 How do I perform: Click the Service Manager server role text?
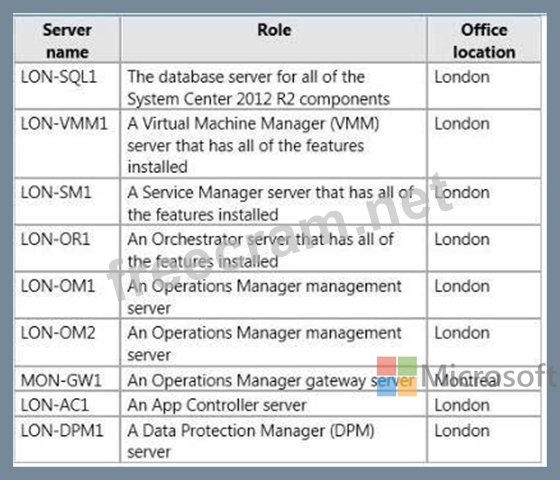click(x=270, y=203)
